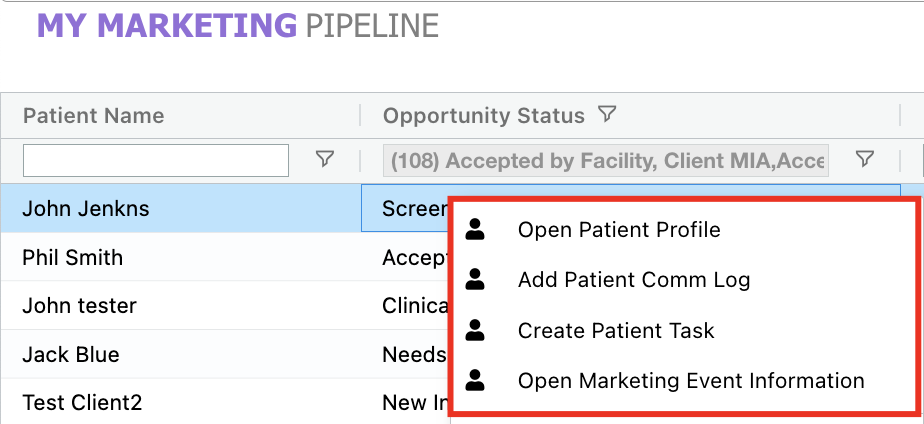Screen dimensions: 924x424
Task: Click filter icon next to Patient Name search box
Action: click(325, 159)
